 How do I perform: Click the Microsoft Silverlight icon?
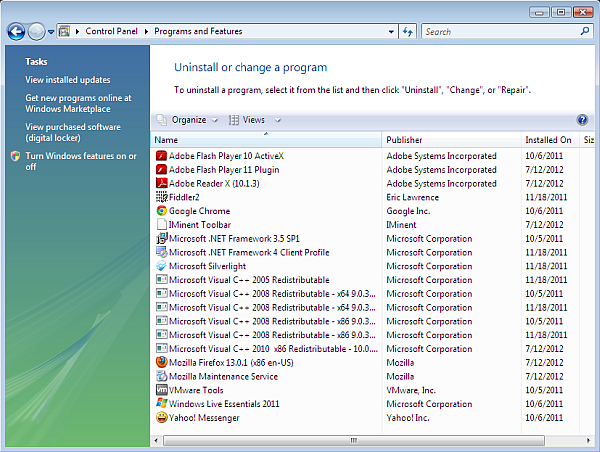tap(161, 266)
